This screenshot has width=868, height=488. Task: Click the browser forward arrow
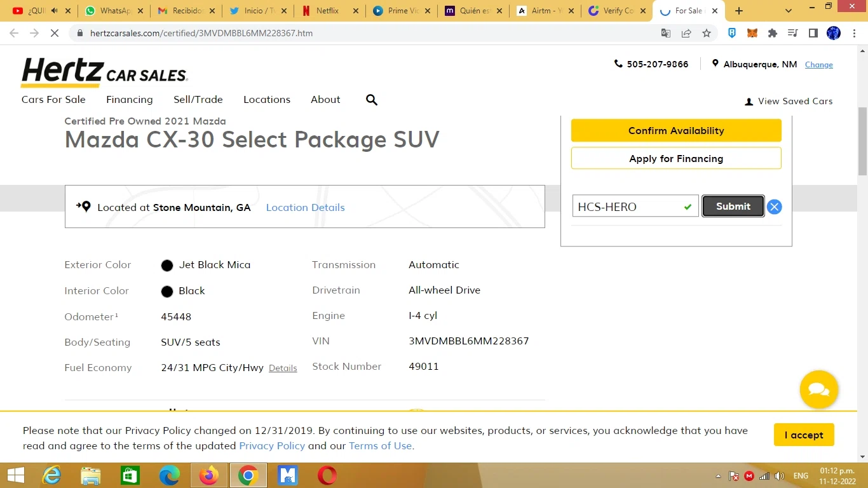pos(34,33)
